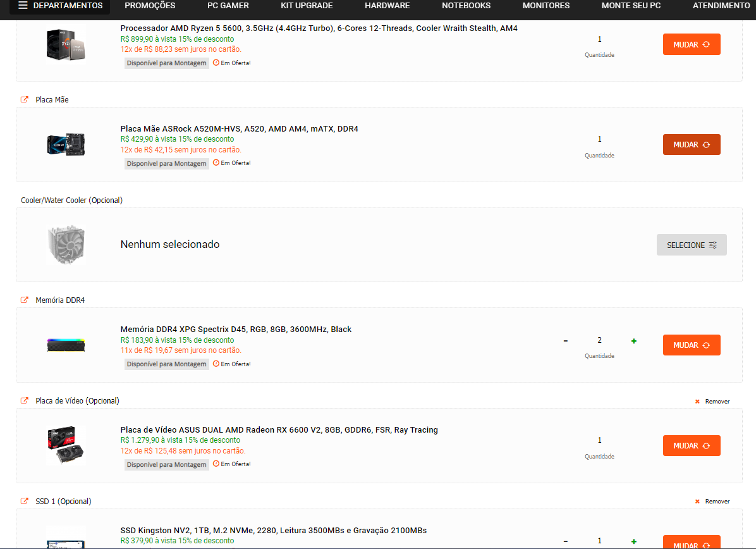Open external link icon beside SSD 1
The width and height of the screenshot is (756, 549).
[x=25, y=501]
